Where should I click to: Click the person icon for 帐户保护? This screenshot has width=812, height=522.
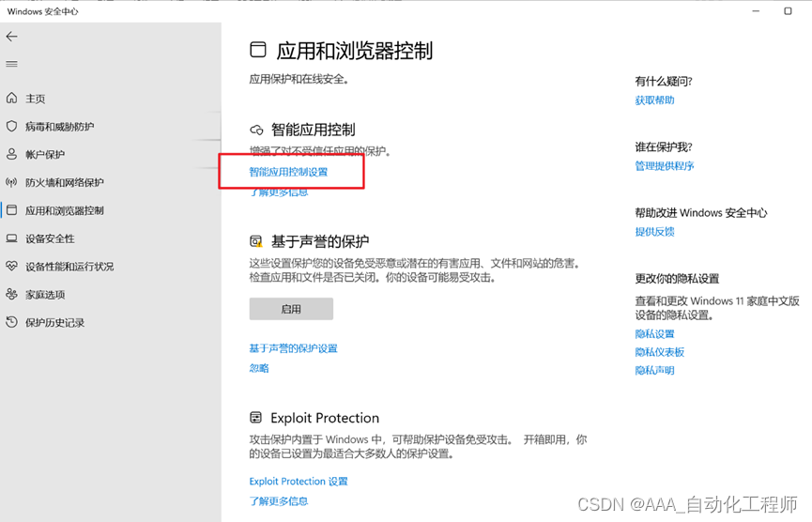[x=11, y=154]
